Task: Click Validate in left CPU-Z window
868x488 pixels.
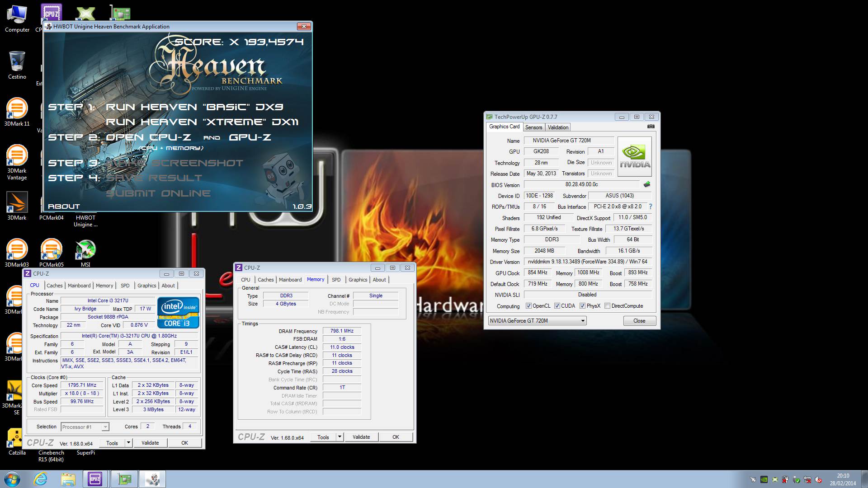Action: pyautogui.click(x=150, y=443)
